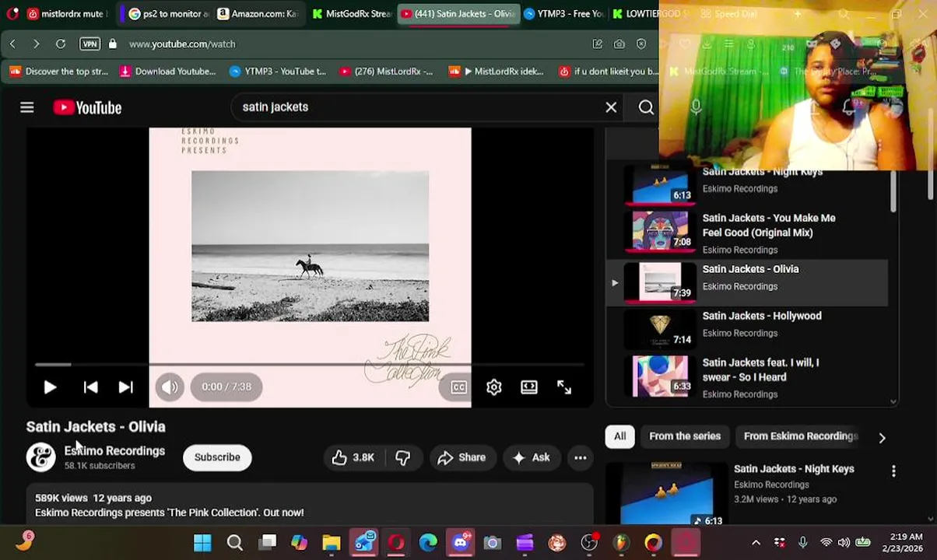Show hidden system tray icons chevron
This screenshot has height=560, width=937.
[756, 543]
